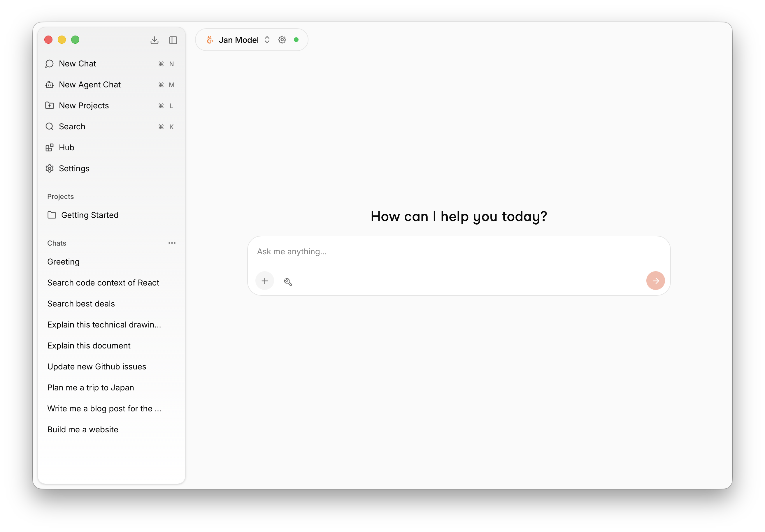Screen dimensions: 765x532
Task: Open the Jan Model selector dropdown
Action: [267, 39]
